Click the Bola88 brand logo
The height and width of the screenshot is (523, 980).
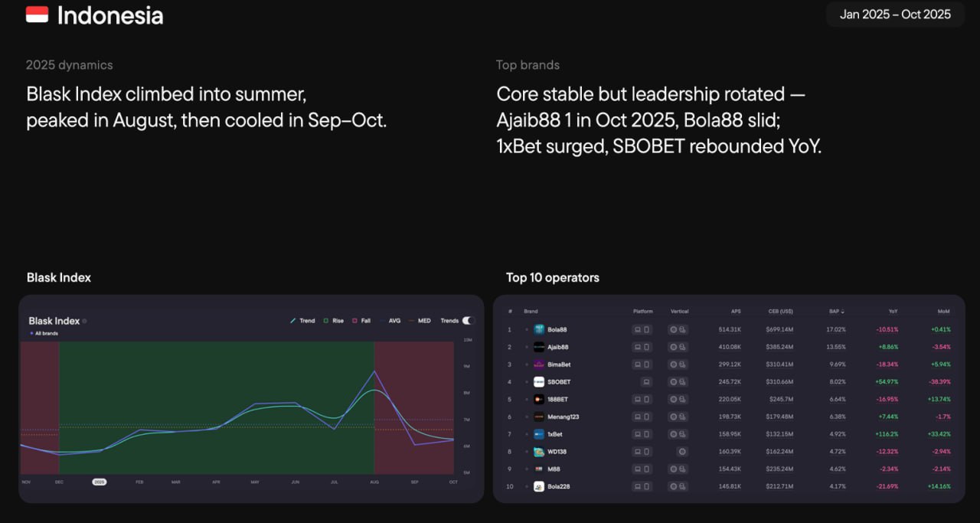[539, 330]
